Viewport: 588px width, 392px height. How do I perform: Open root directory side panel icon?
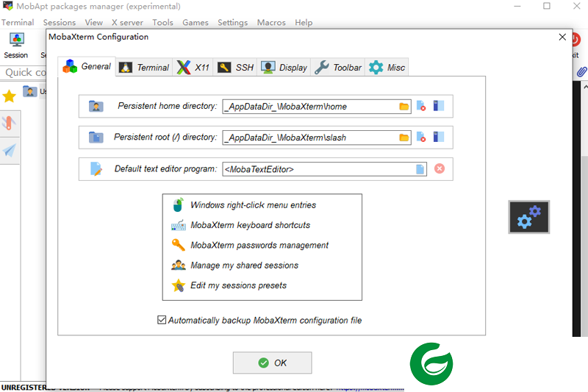click(x=438, y=137)
